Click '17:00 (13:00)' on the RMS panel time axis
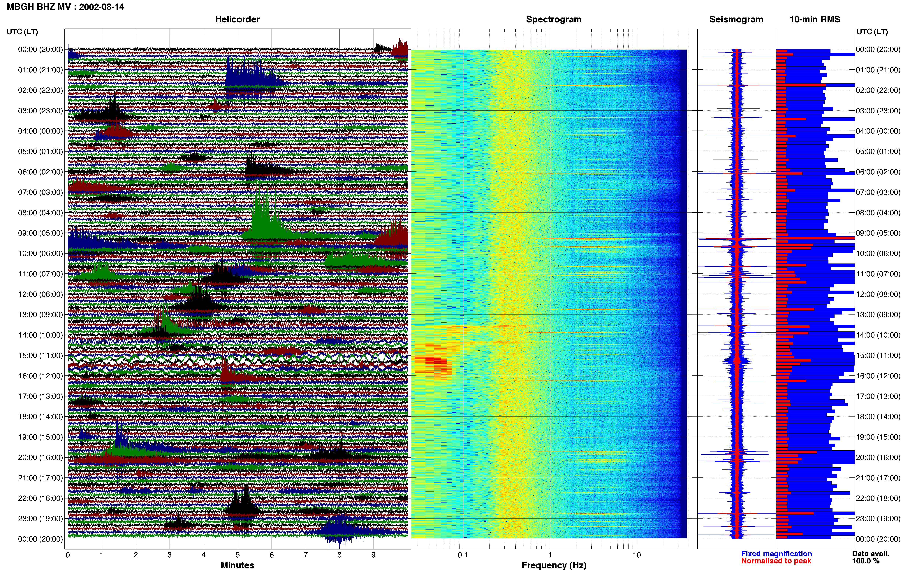This screenshot has height=578, width=924. [878, 396]
